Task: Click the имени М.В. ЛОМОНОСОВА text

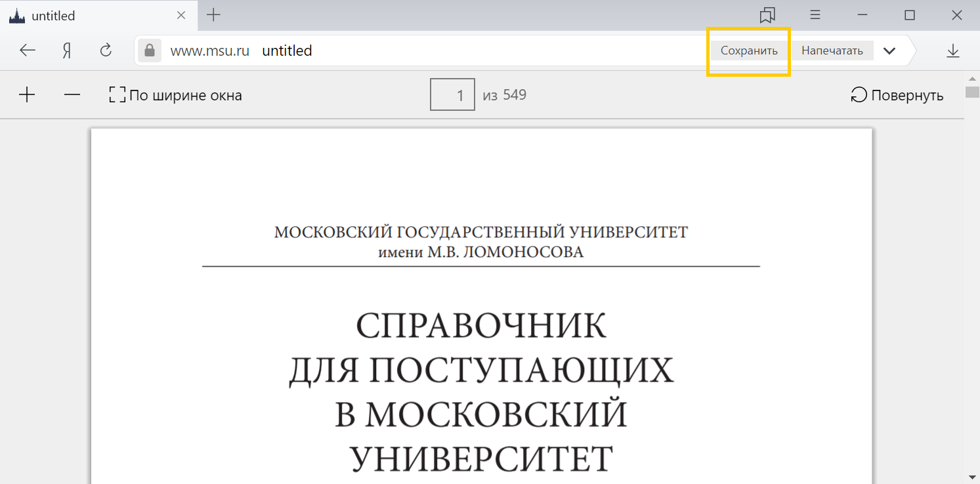Action: (x=481, y=252)
